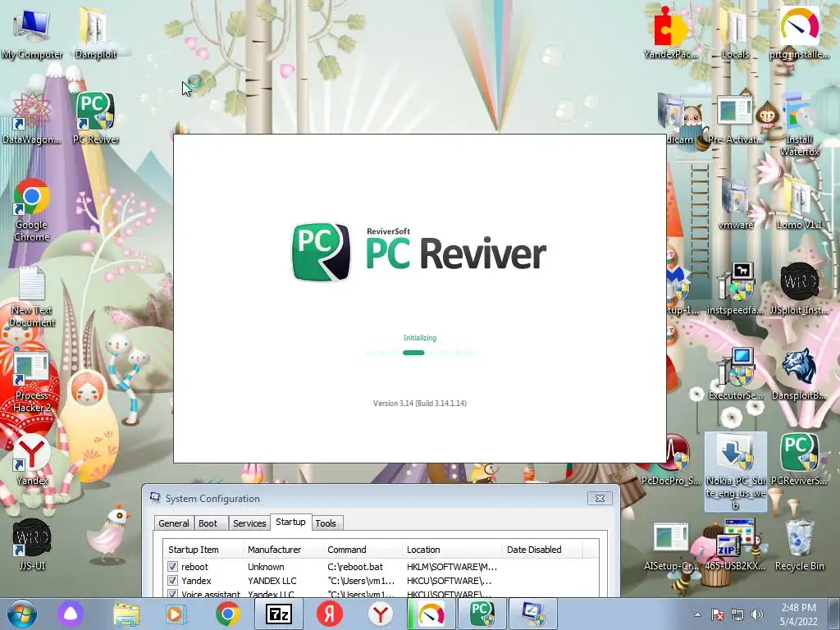Select the C:\reboot.bat command cell
Image resolution: width=840 pixels, height=630 pixels.
tap(355, 566)
